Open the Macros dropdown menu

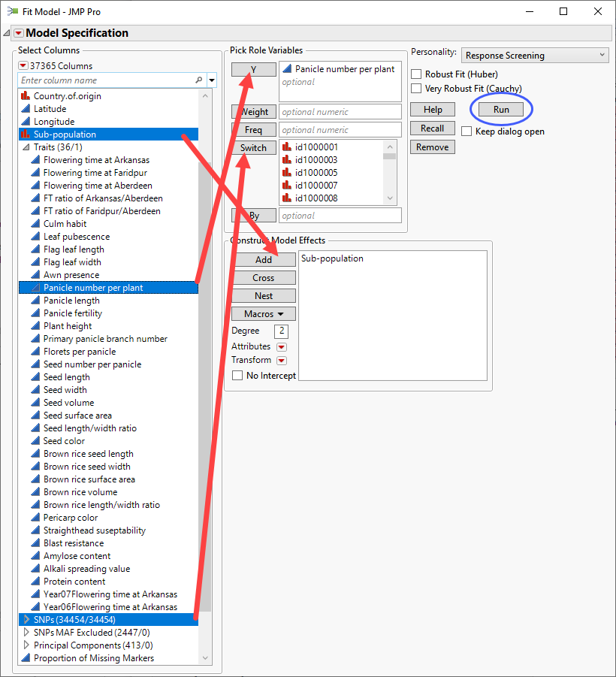click(x=264, y=314)
